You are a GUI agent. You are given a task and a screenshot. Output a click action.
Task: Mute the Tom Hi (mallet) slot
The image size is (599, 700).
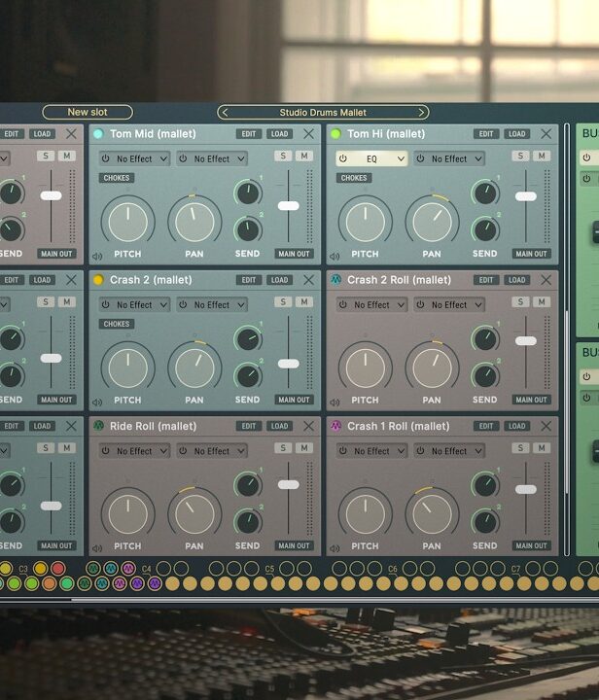[x=542, y=156]
